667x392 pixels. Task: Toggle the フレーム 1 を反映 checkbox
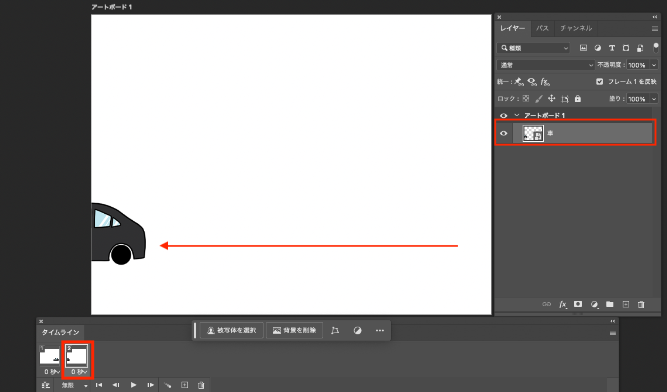(599, 82)
